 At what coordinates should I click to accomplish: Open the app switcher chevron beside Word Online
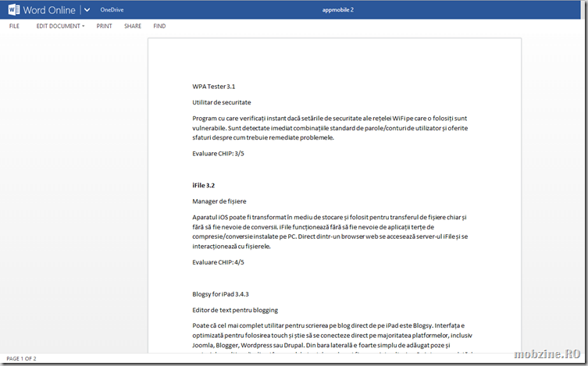click(x=87, y=9)
